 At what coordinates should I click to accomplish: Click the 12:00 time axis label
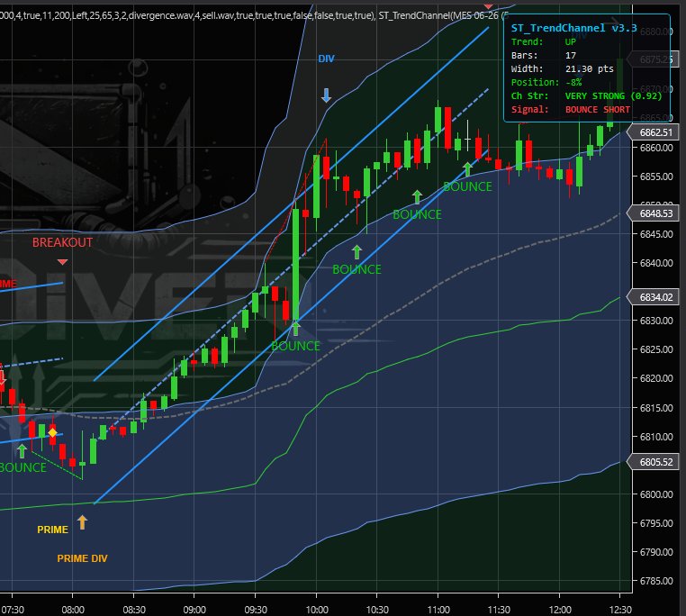560,610
